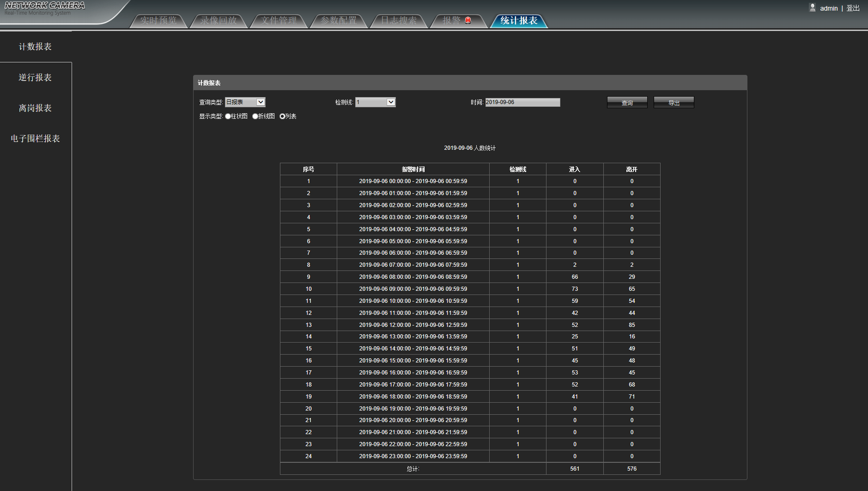Click the row 12:00:00 - 12:59:59 time cell
The width and height of the screenshot is (868, 491).
coord(413,325)
